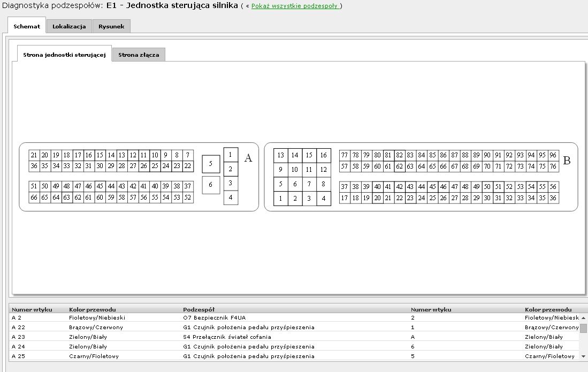588x372 pixels.
Task: Click the Pokaż wszystkie podzespoły link
Action: (294, 6)
